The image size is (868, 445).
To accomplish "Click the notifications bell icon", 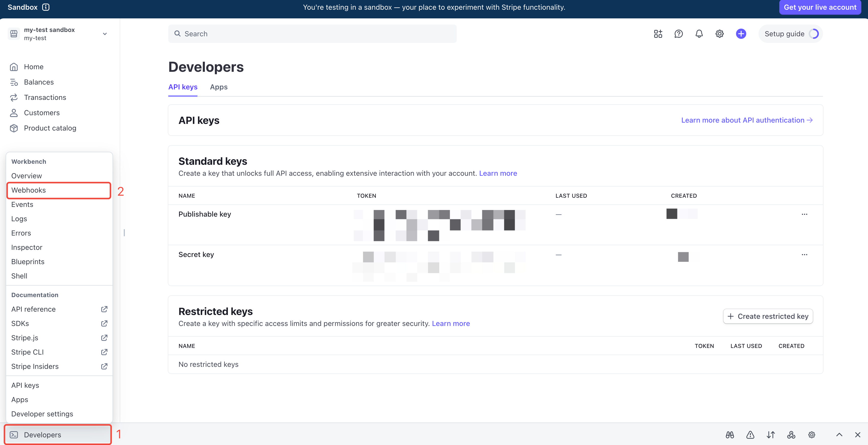I will [x=699, y=34].
